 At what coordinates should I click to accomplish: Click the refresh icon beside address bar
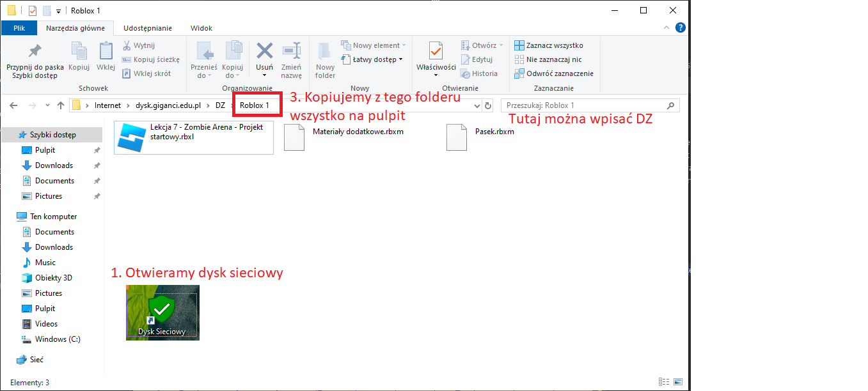point(489,105)
